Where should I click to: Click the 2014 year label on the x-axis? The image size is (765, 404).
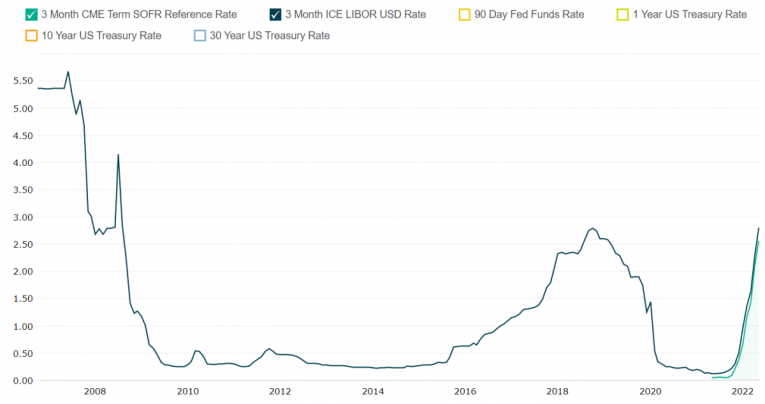click(373, 392)
